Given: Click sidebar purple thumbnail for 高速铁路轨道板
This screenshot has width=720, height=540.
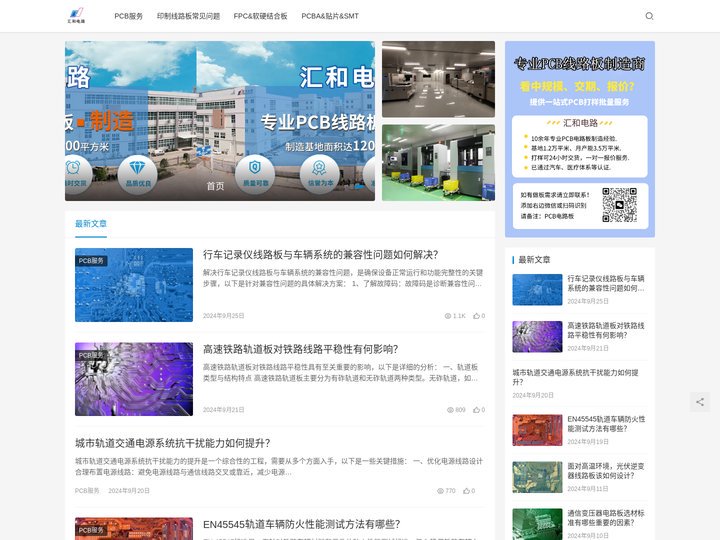Looking at the screenshot, I should tap(537, 337).
